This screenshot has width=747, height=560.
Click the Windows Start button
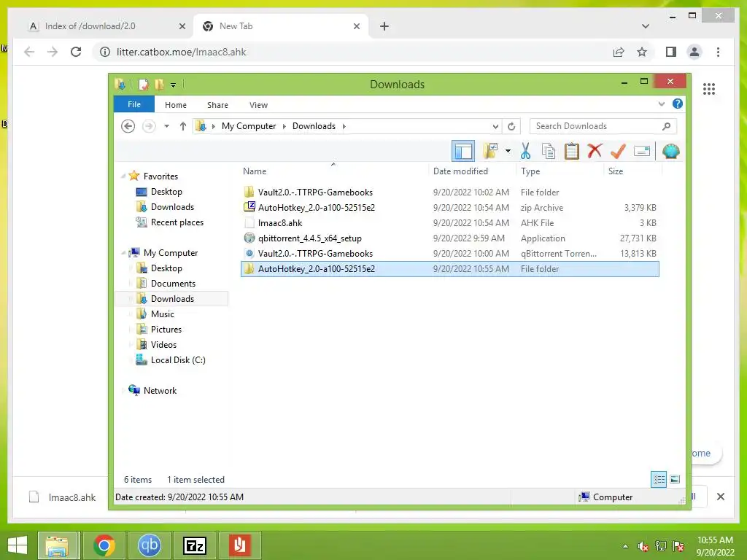18,545
